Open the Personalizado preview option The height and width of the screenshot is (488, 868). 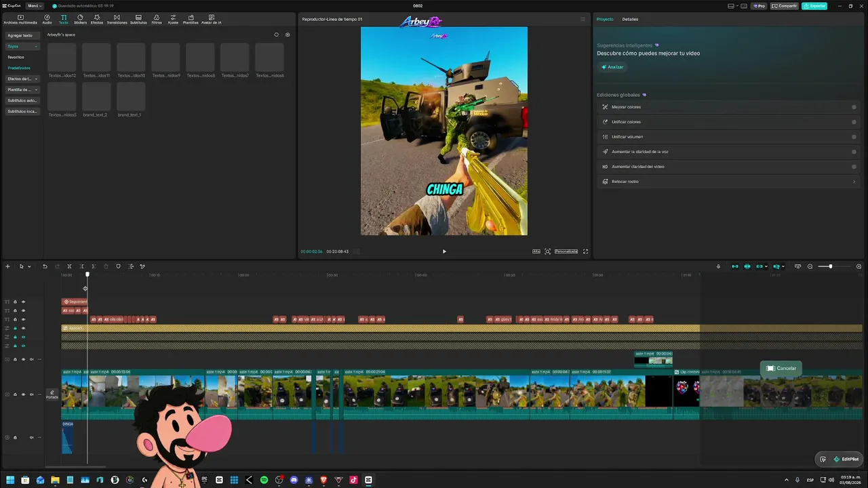[566, 251]
